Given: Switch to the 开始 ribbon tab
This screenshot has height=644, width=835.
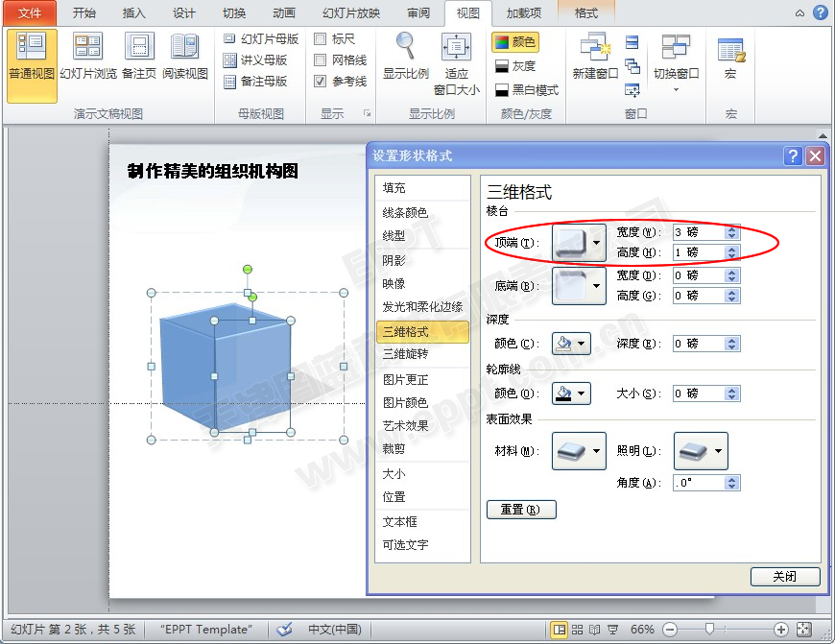Looking at the screenshot, I should [x=83, y=13].
